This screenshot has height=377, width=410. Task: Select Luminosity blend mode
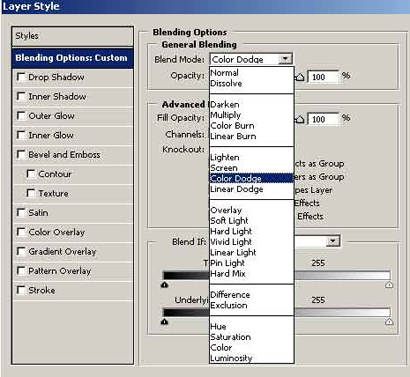(x=251, y=358)
